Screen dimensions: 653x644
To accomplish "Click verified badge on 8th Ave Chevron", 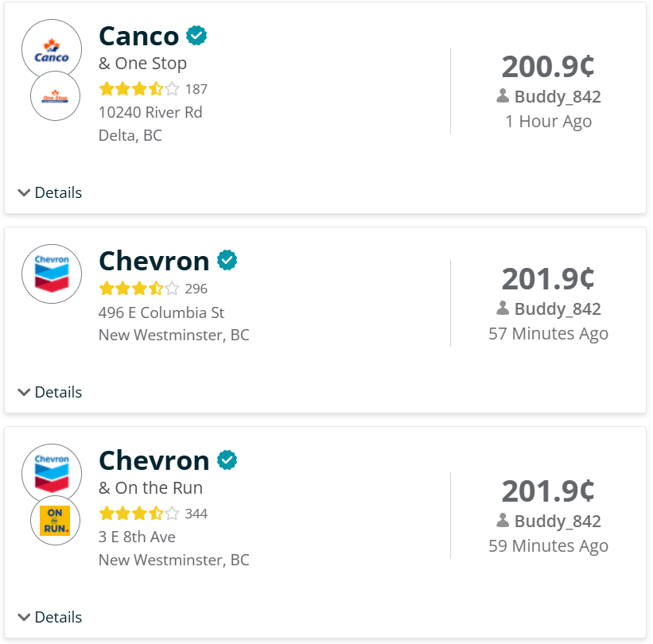I will pos(227,460).
